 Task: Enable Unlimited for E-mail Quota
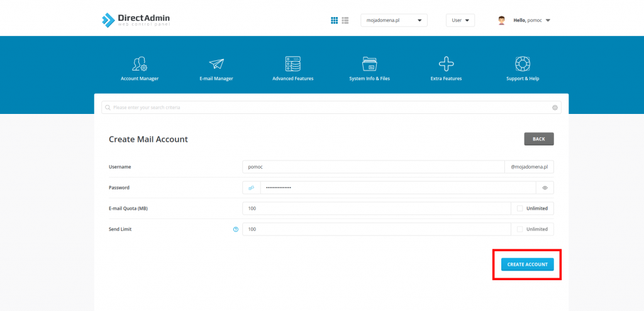point(520,208)
